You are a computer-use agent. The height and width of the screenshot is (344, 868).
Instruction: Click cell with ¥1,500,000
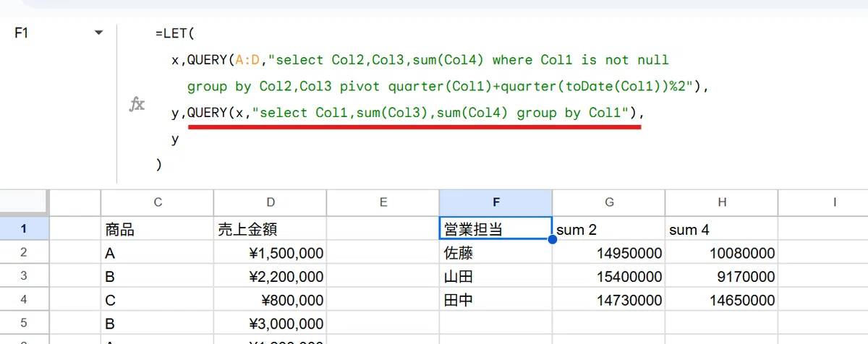(x=270, y=254)
